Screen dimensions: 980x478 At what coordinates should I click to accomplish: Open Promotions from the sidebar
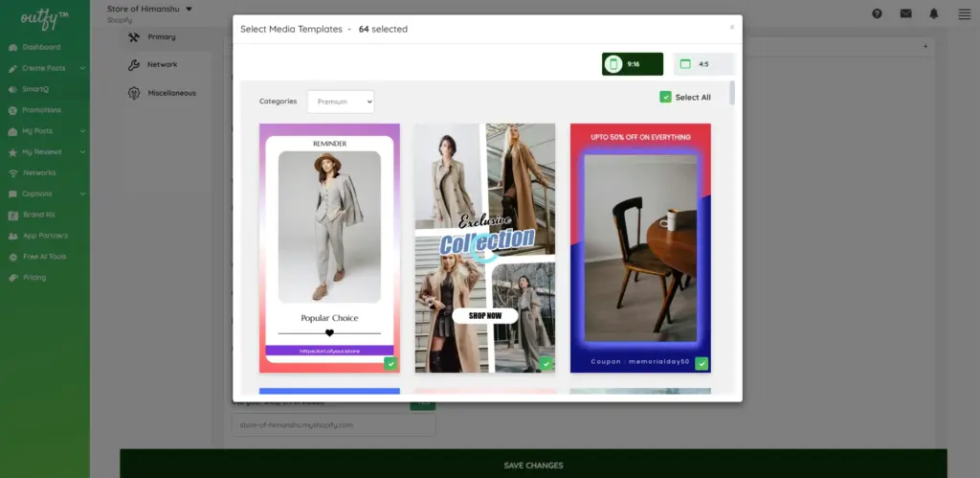pos(41,110)
